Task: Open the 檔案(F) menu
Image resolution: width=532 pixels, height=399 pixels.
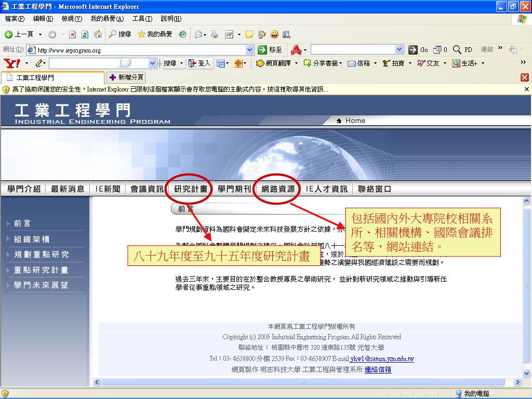Action: coord(15,19)
